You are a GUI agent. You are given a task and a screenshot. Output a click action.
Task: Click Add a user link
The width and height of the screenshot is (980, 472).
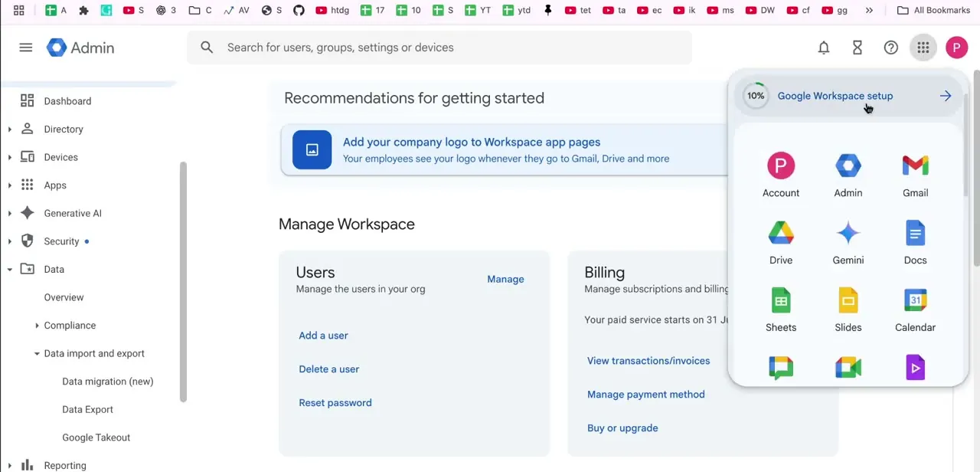pos(323,336)
